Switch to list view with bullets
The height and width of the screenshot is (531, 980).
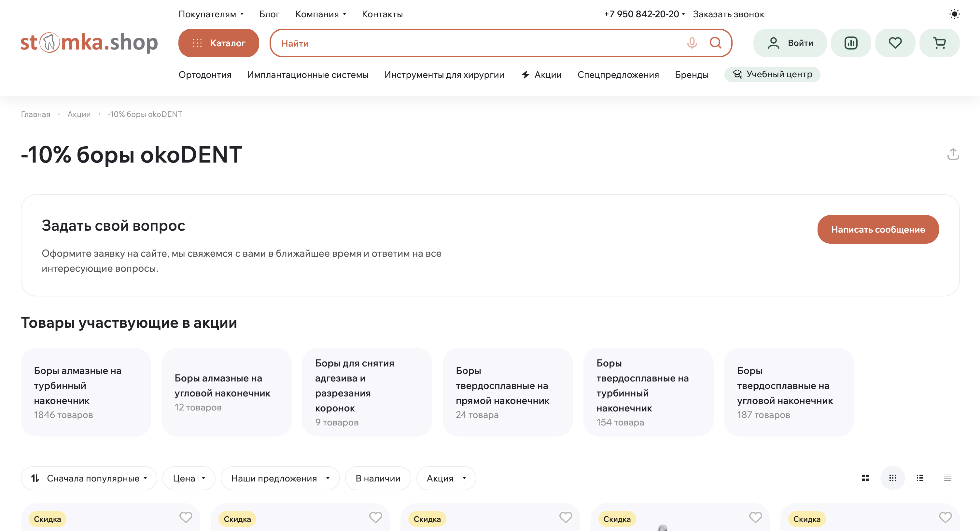pyautogui.click(x=920, y=478)
